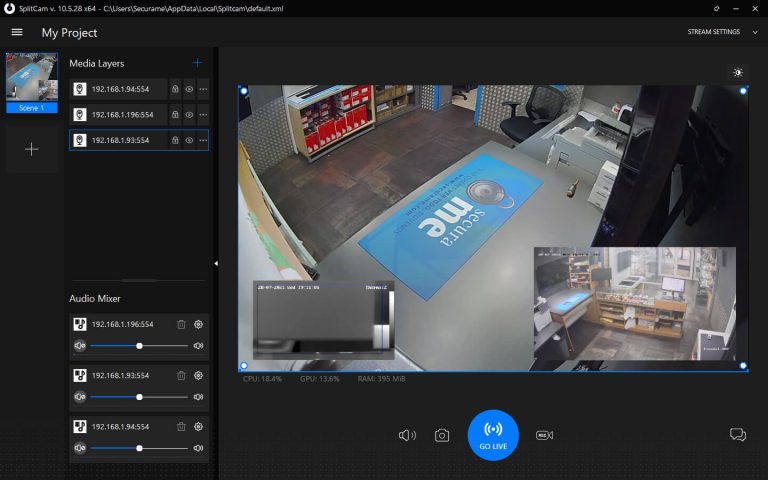Hide the 192.168.1.93:554 layer
This screenshot has height=480, width=768.
189,140
